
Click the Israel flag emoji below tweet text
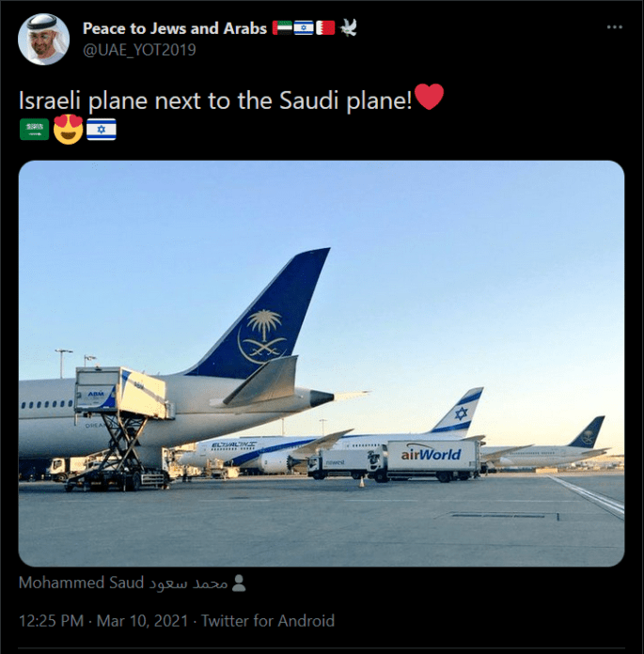pos(101,129)
